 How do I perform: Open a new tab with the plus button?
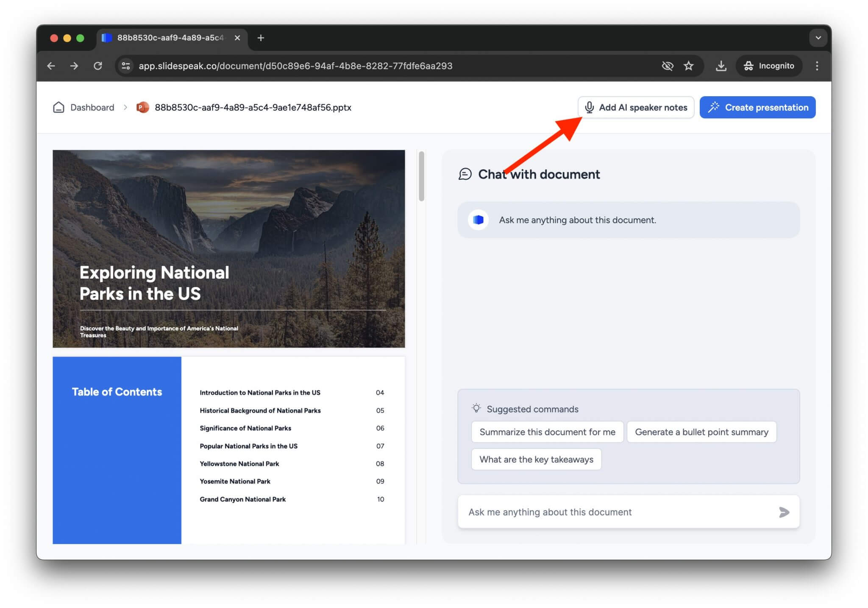261,38
